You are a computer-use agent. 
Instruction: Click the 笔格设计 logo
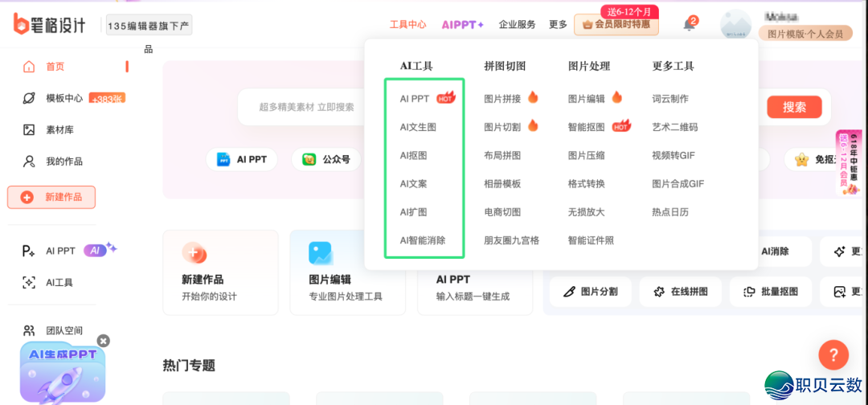pyautogui.click(x=50, y=25)
